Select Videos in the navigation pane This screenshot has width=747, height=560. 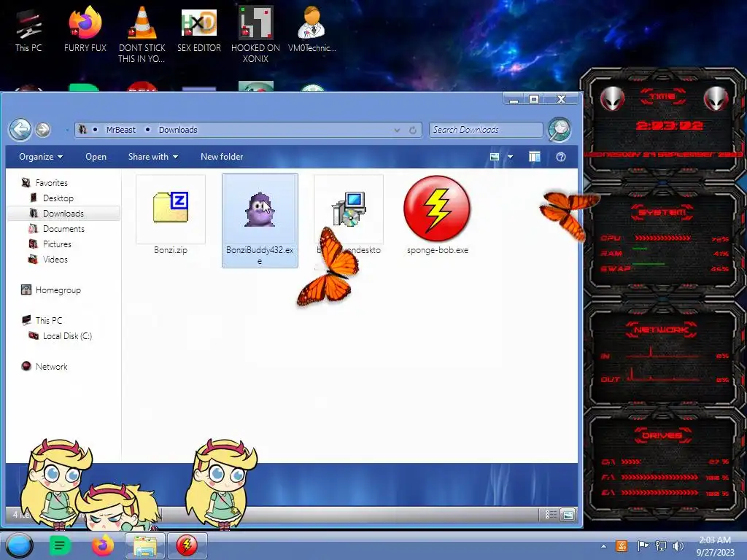tap(55, 260)
